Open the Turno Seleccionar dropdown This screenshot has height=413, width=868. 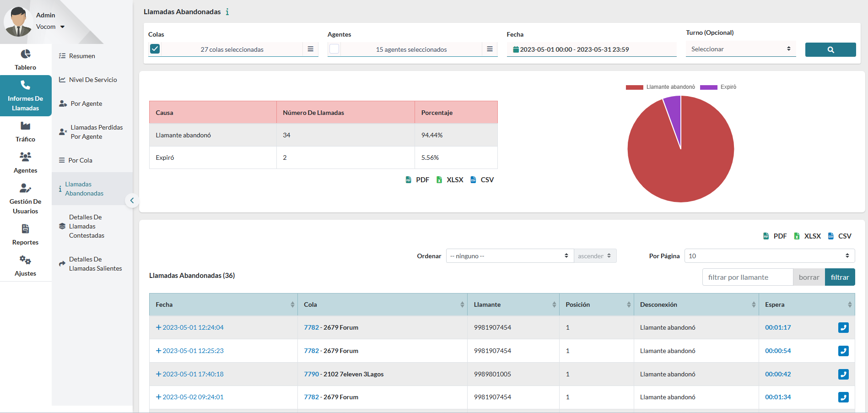pos(741,49)
